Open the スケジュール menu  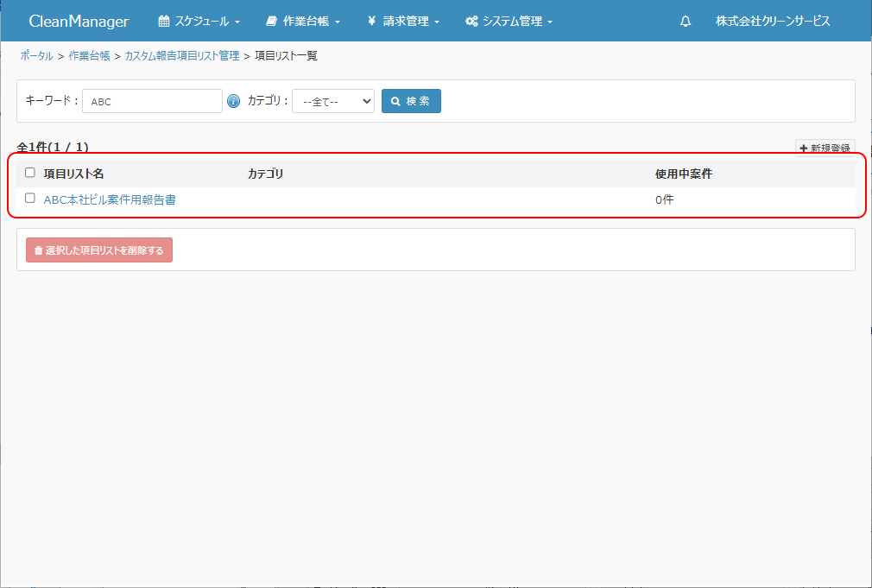[199, 22]
